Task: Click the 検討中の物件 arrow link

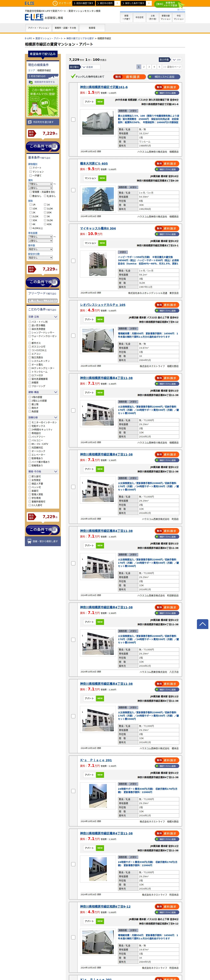Action: (x=105, y=3)
